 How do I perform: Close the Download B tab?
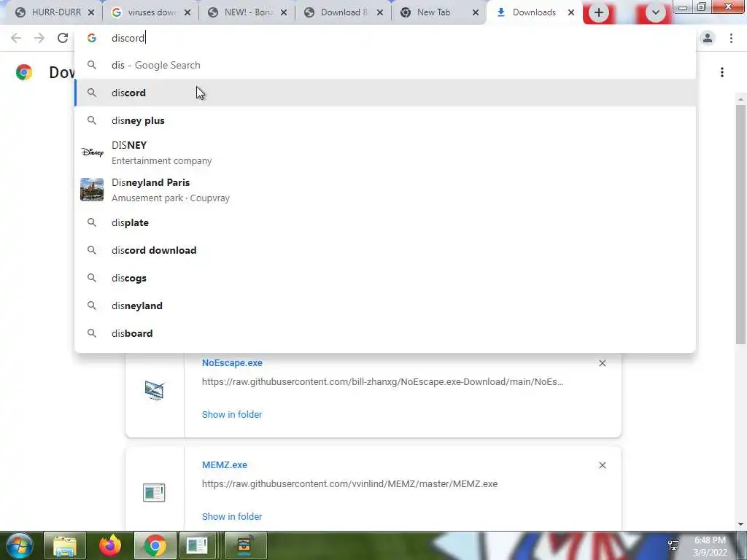pyautogui.click(x=380, y=13)
